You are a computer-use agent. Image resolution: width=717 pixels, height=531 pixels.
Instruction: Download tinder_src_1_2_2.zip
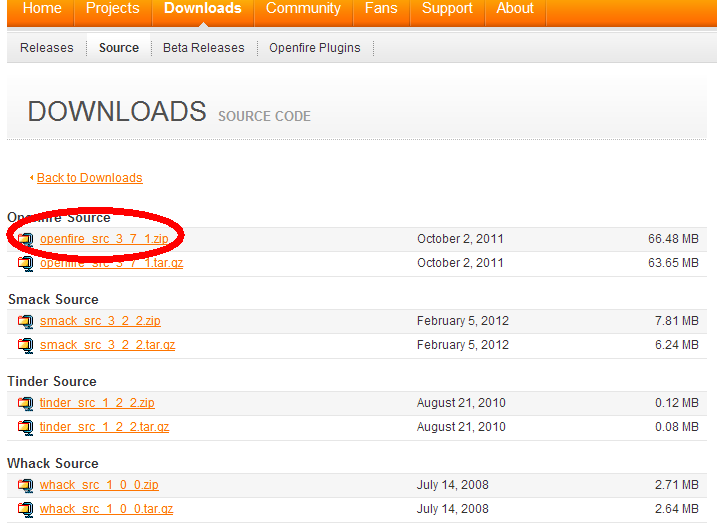(97, 403)
